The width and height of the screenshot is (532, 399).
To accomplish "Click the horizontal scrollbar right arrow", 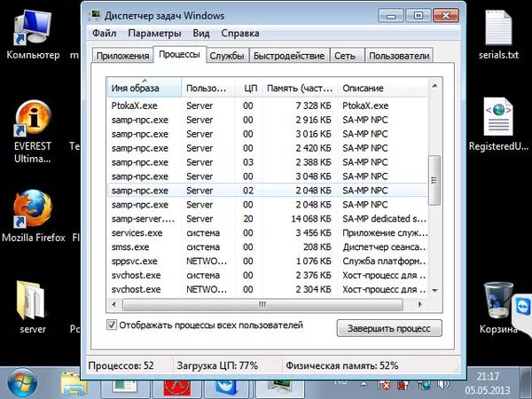I will pyautogui.click(x=420, y=304).
